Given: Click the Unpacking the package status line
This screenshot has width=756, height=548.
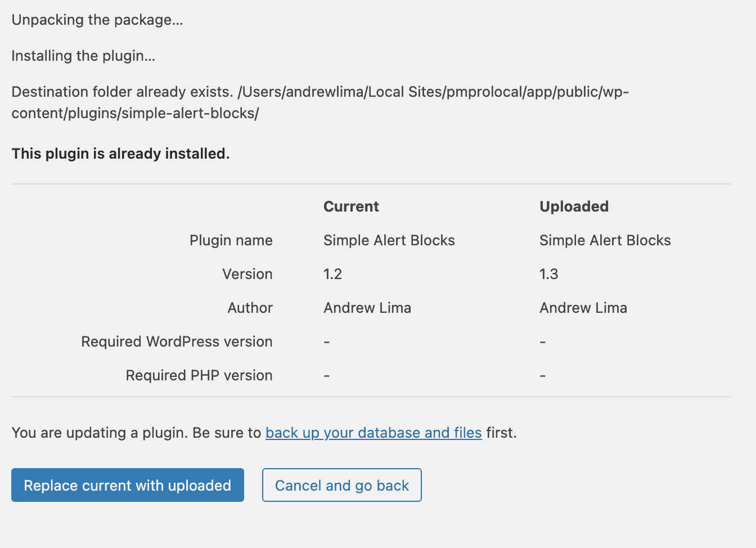Looking at the screenshot, I should click(97, 19).
